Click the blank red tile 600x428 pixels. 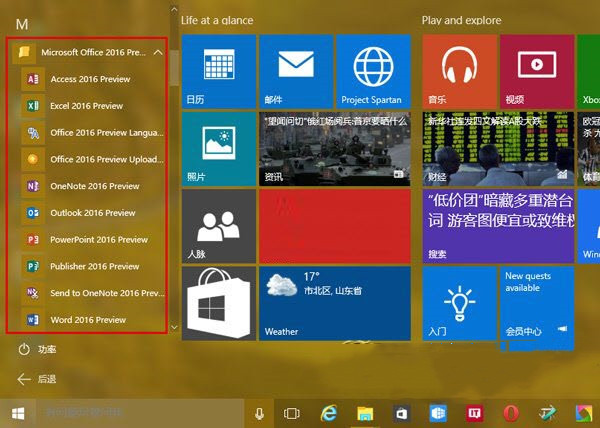click(335, 226)
